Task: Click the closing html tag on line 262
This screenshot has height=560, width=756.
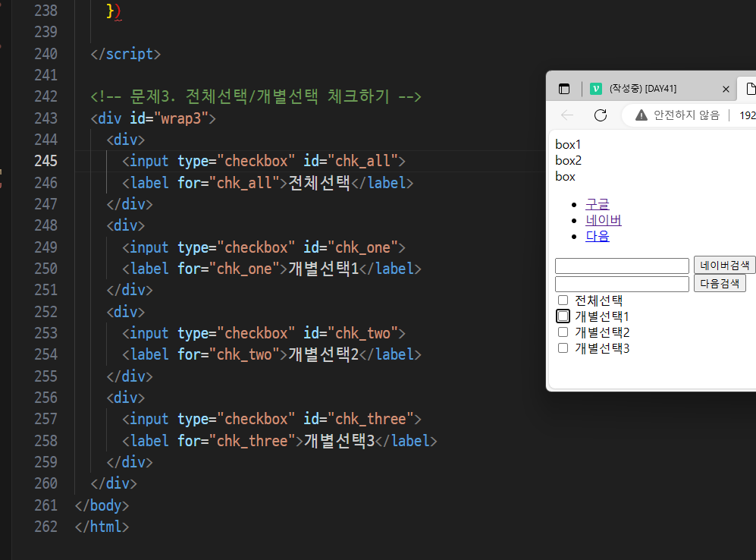Action: 102,527
